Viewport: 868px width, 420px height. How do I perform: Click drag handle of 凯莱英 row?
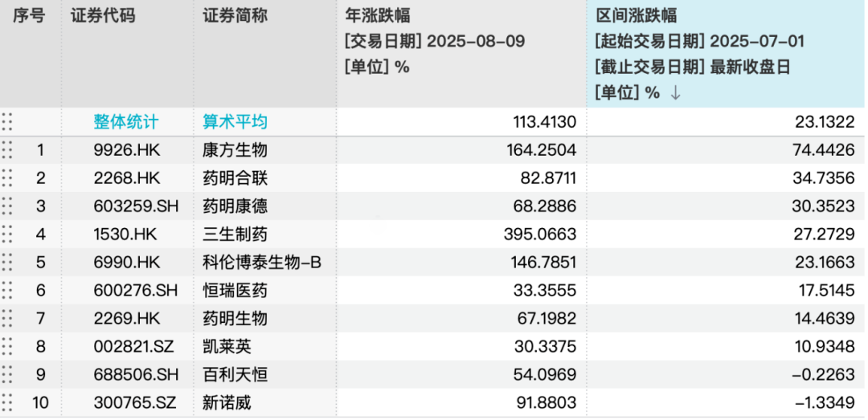click(x=7, y=347)
